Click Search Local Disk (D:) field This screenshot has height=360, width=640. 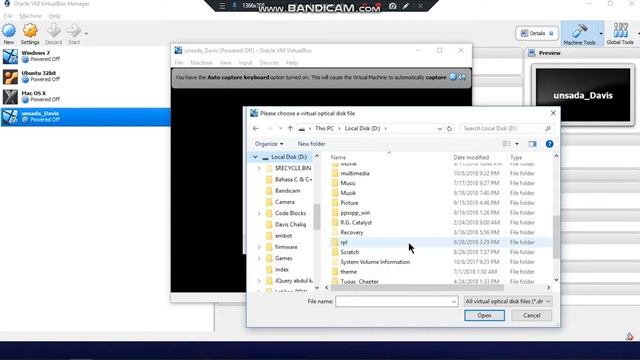[x=507, y=129]
